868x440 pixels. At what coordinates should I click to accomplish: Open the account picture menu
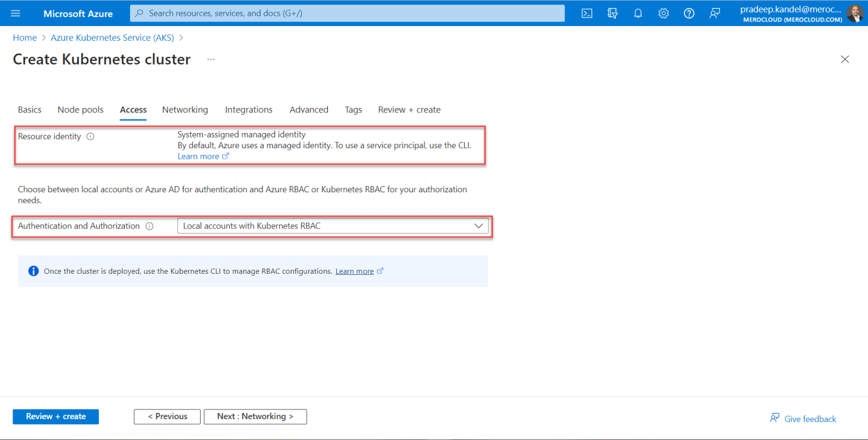pyautogui.click(x=853, y=12)
